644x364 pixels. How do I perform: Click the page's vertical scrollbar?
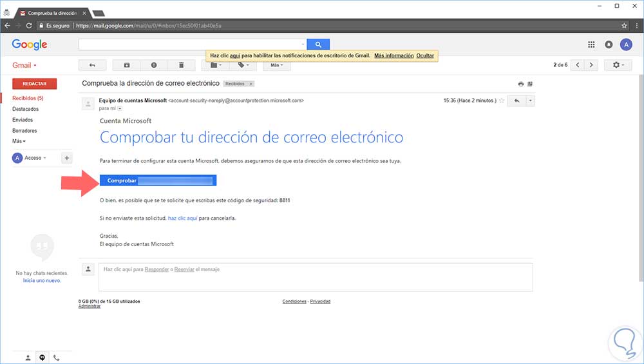641,177
